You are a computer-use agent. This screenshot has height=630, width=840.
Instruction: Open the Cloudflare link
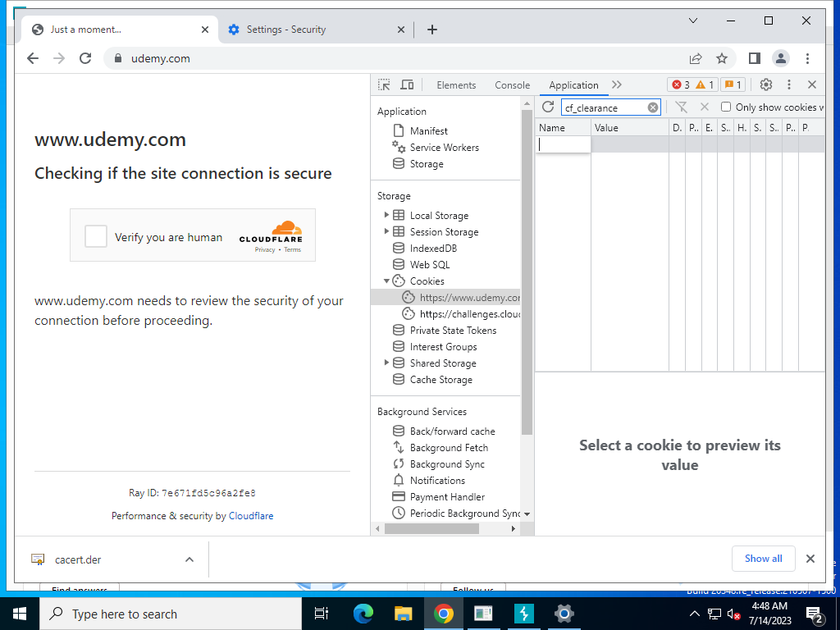click(251, 515)
